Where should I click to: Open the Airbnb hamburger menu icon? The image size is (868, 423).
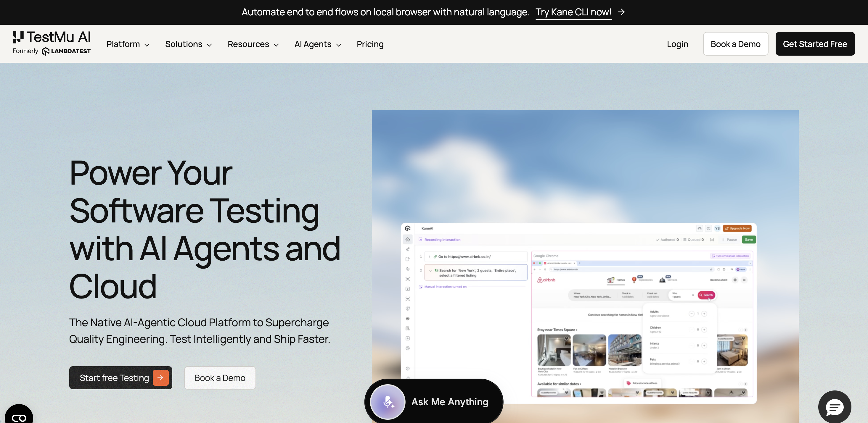pyautogui.click(x=744, y=280)
